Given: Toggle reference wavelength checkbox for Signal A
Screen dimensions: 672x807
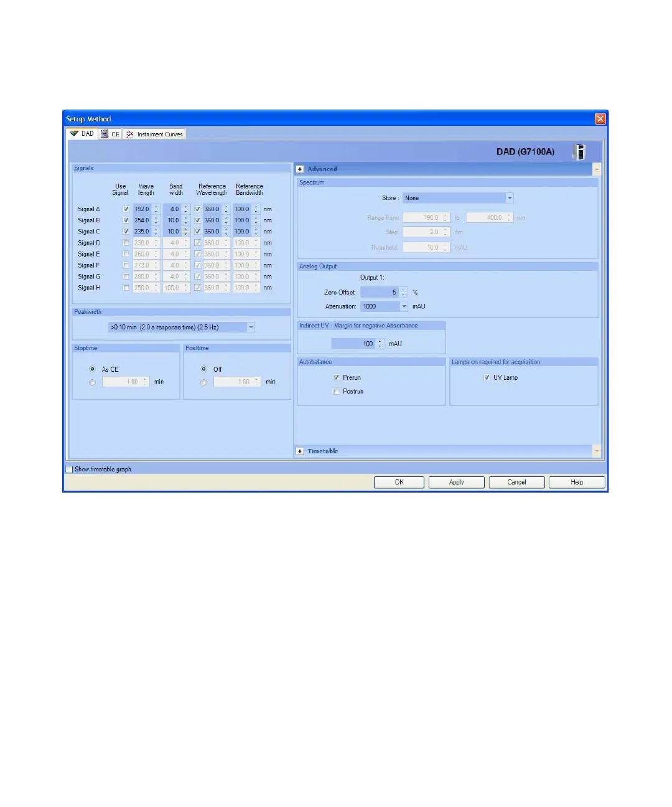Looking at the screenshot, I should 197,209.
